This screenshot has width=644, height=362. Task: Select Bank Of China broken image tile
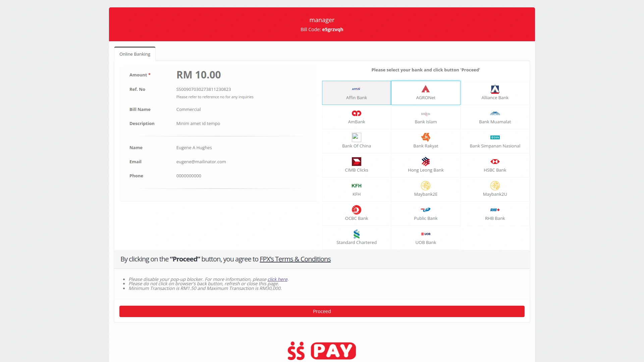pos(356,137)
